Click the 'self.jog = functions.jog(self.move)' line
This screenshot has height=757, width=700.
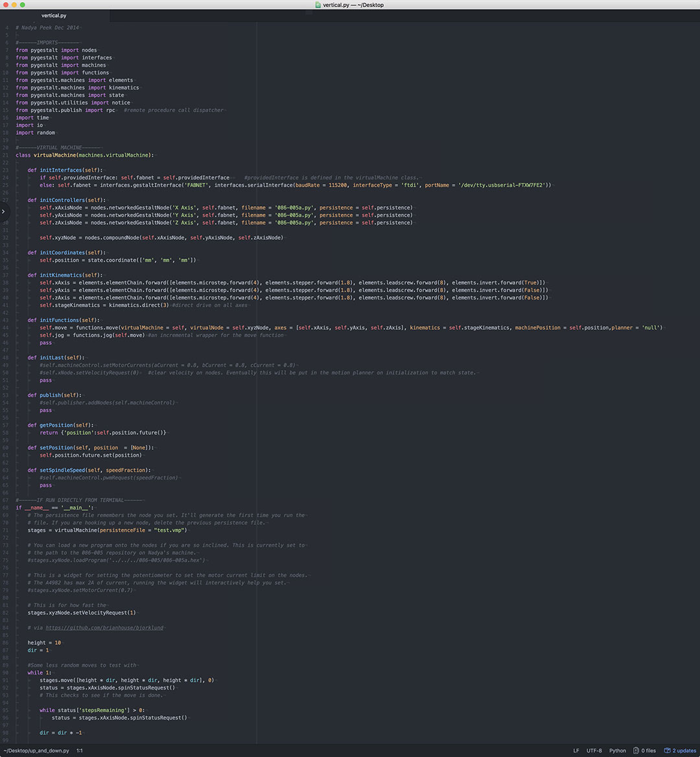click(x=92, y=335)
